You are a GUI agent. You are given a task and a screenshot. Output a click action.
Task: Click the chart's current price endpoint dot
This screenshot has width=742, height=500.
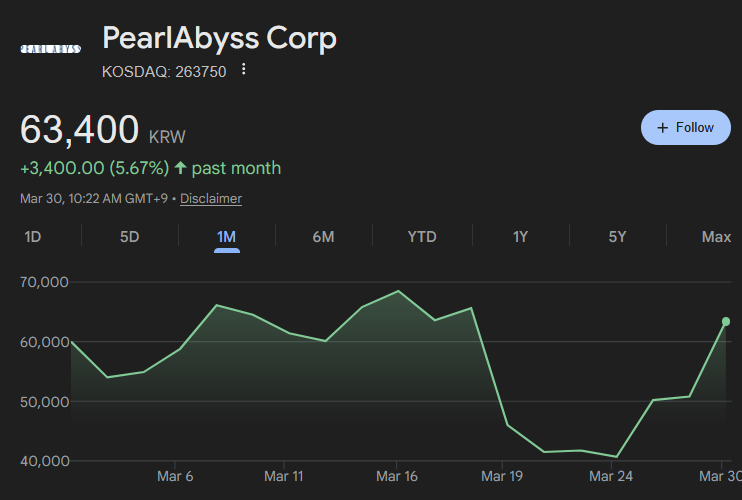click(x=726, y=321)
